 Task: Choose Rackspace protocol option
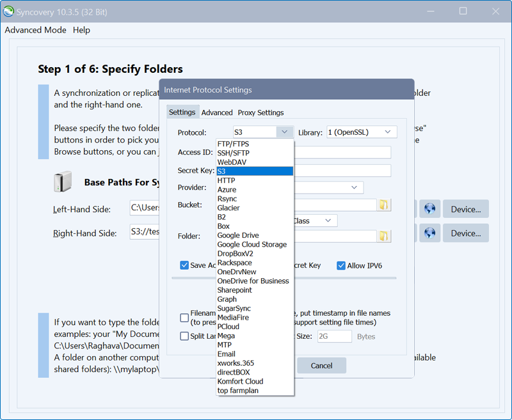pos(255,263)
